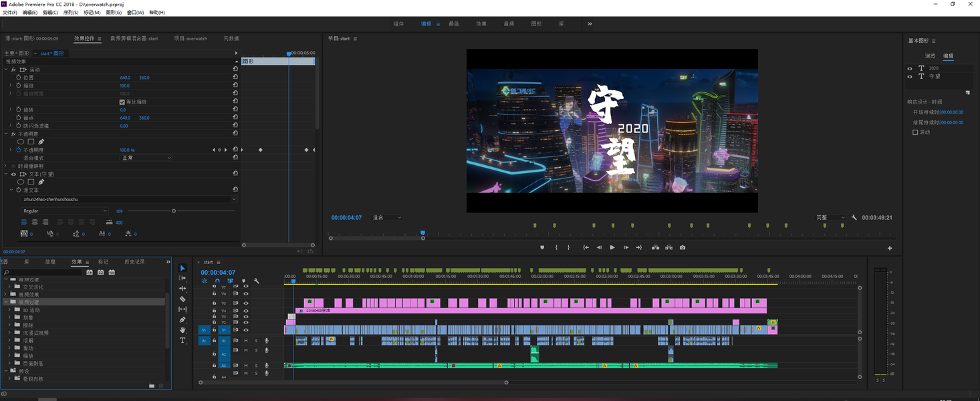The width and height of the screenshot is (980, 401).
Task: Open the 完整 playback resolution dropdown
Action: pyautogui.click(x=830, y=217)
